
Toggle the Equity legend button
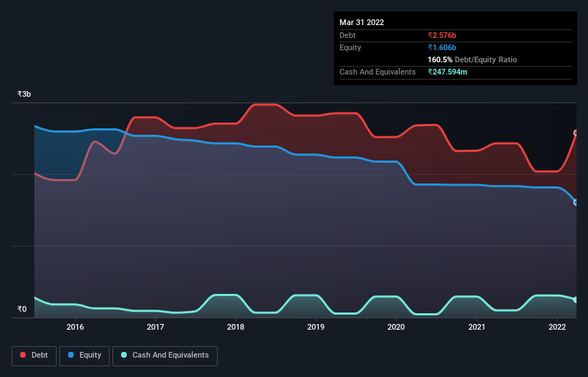pyautogui.click(x=85, y=355)
